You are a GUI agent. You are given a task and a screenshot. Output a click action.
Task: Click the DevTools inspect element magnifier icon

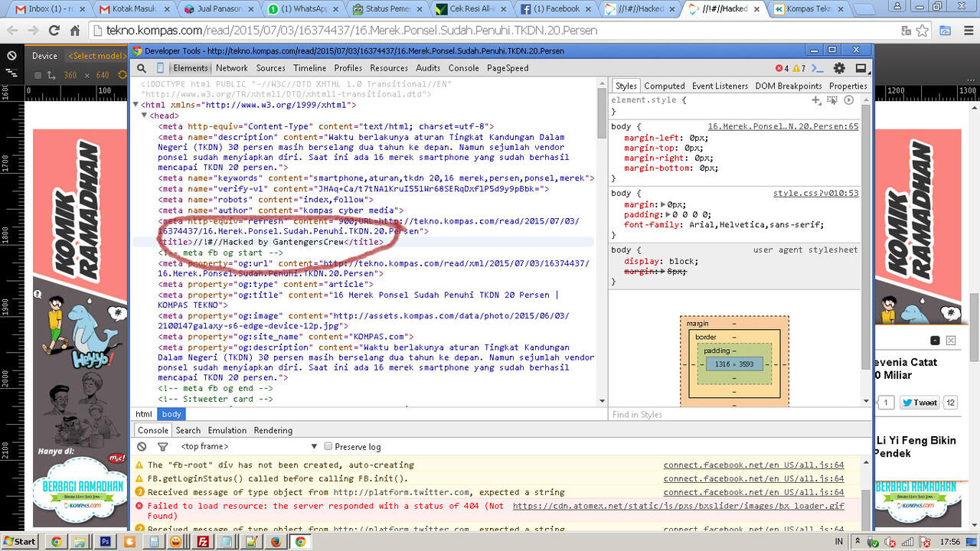[142, 68]
